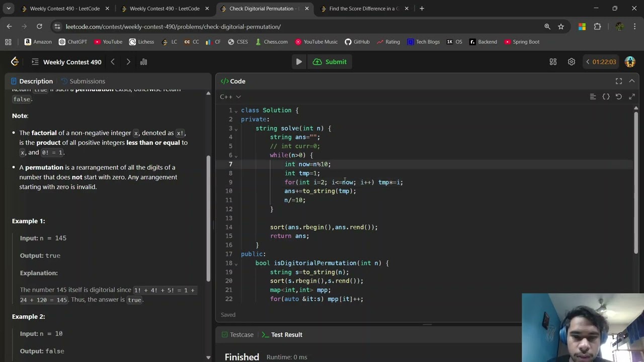
Task: Fold the solve function at line 3
Action: pyautogui.click(x=236, y=129)
